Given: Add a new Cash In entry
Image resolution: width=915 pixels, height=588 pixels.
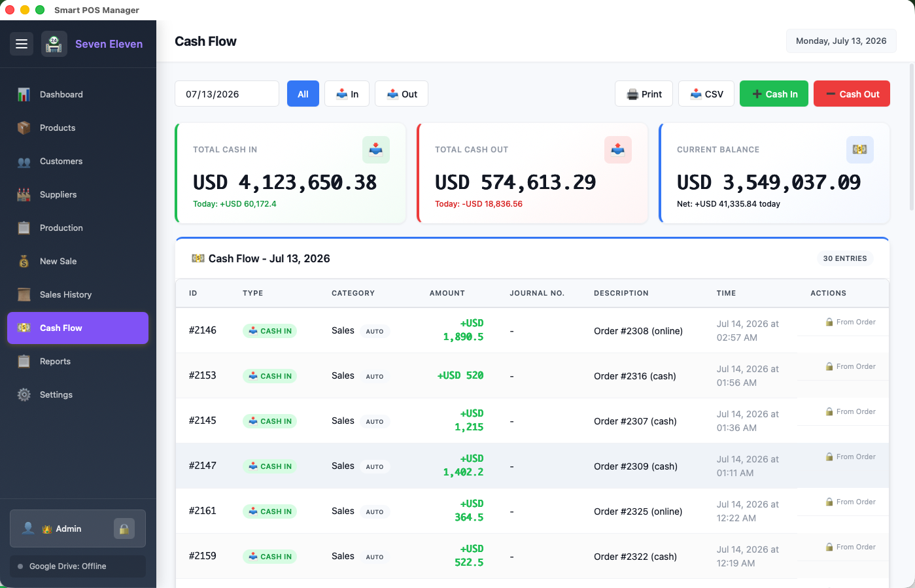Looking at the screenshot, I should tap(774, 94).
